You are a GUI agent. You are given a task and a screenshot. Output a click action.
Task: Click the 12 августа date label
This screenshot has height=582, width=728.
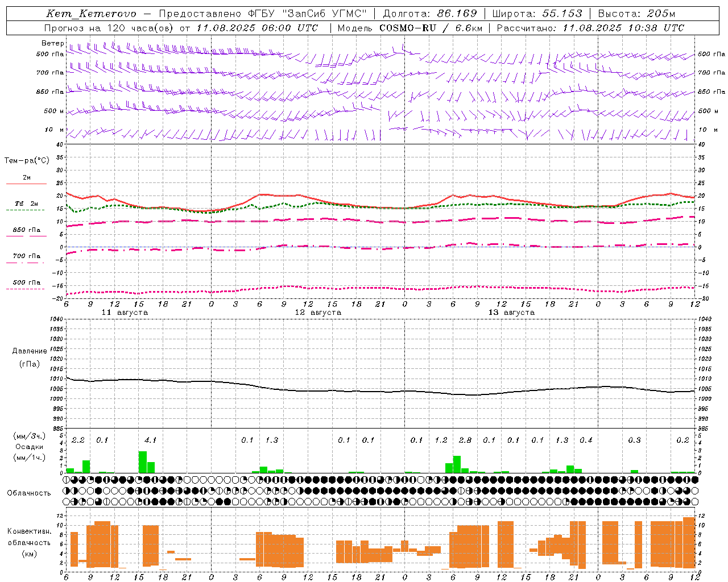coord(318,313)
